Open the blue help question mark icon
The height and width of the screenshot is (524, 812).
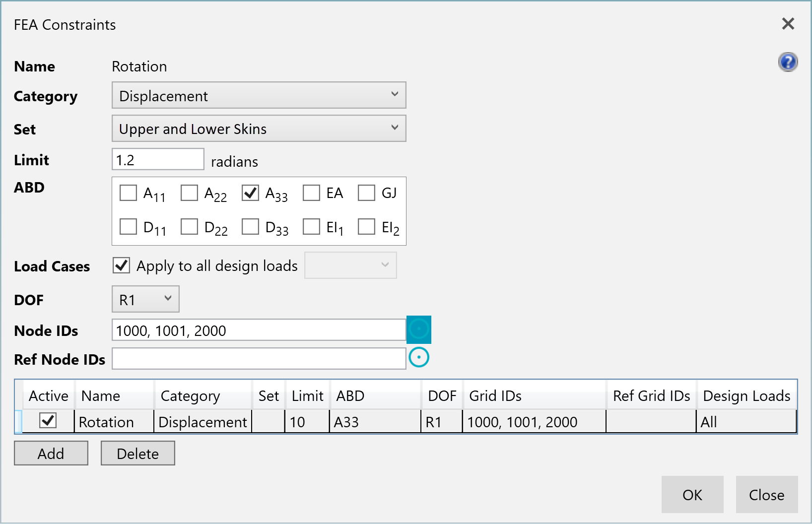(x=788, y=62)
